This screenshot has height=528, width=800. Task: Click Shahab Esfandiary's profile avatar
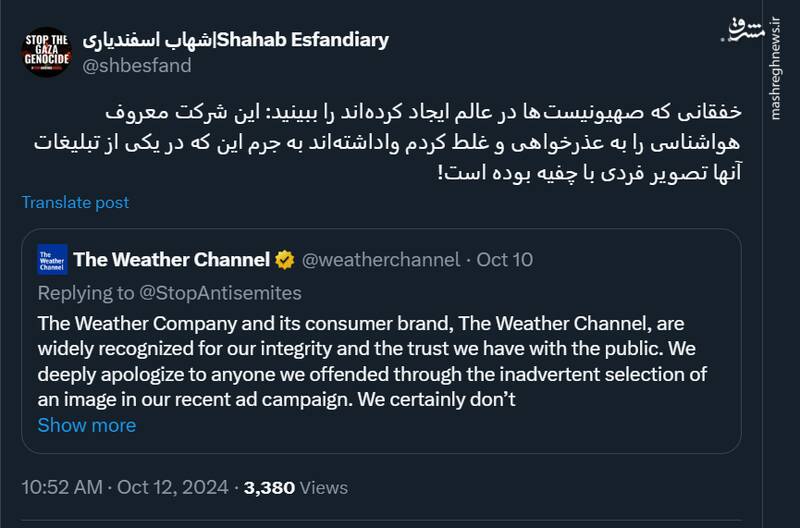tap(46, 51)
